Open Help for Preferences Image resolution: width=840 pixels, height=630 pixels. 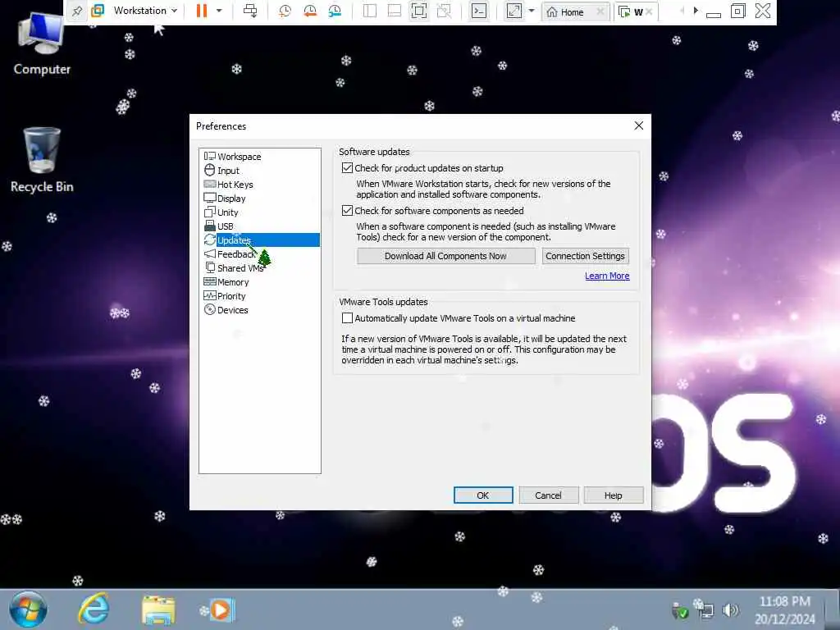click(x=613, y=495)
